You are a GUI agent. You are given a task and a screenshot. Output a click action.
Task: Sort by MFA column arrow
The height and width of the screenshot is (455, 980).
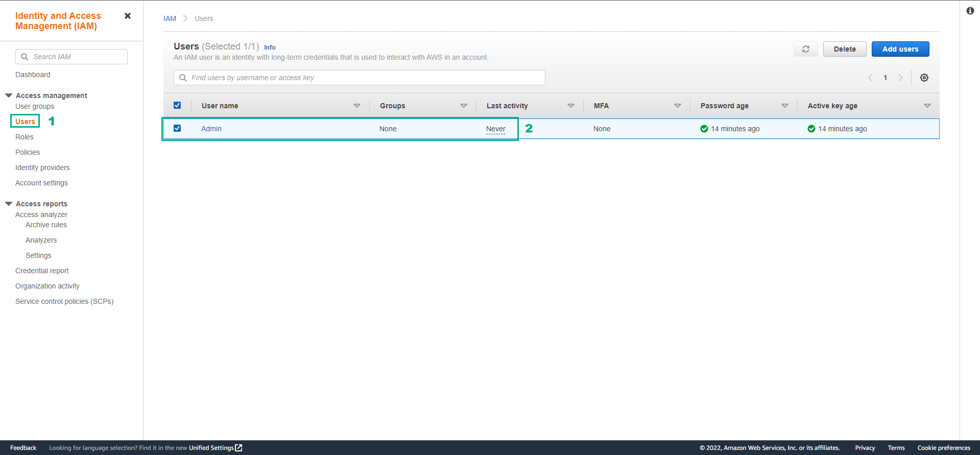pos(678,106)
